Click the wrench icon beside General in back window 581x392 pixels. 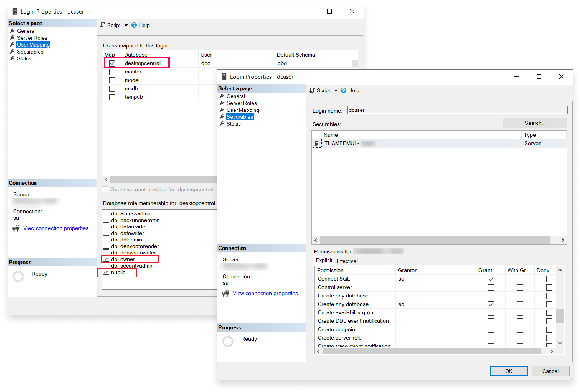(12, 31)
